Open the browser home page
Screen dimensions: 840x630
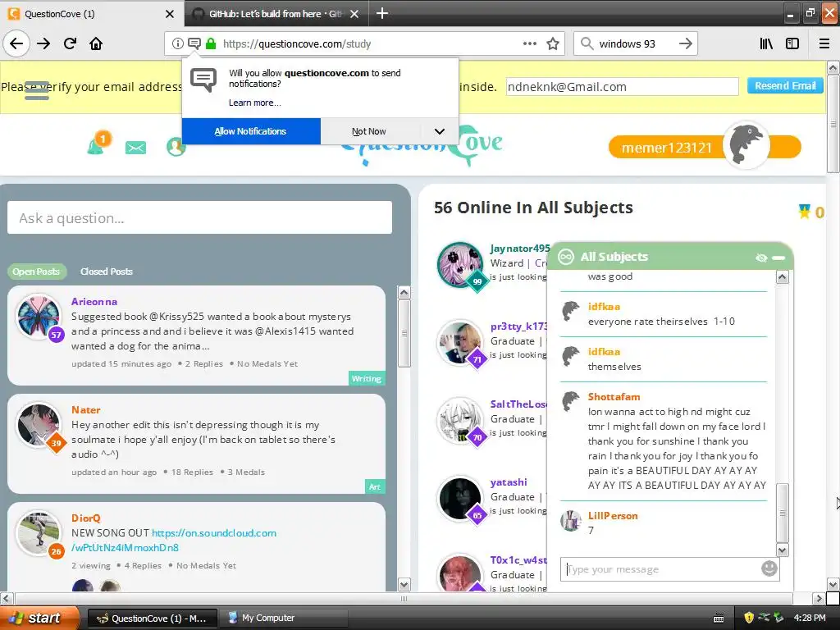click(96, 43)
